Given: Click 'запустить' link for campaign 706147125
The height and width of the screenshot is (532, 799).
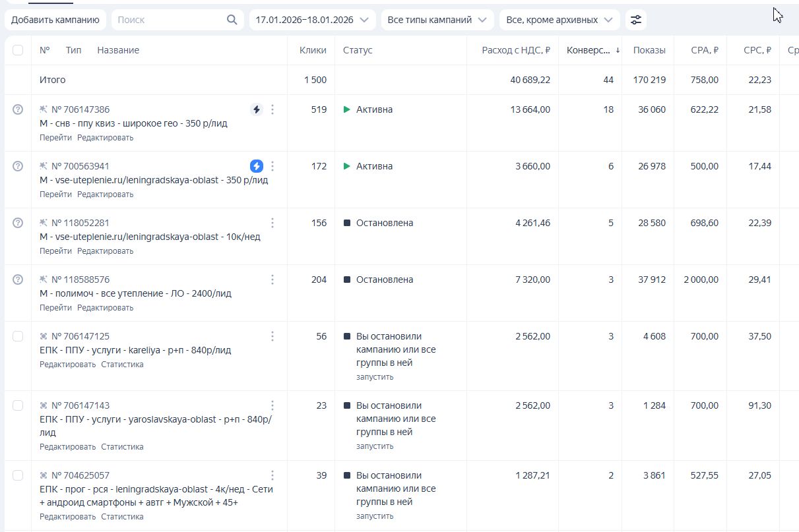Looking at the screenshot, I should tap(375, 377).
